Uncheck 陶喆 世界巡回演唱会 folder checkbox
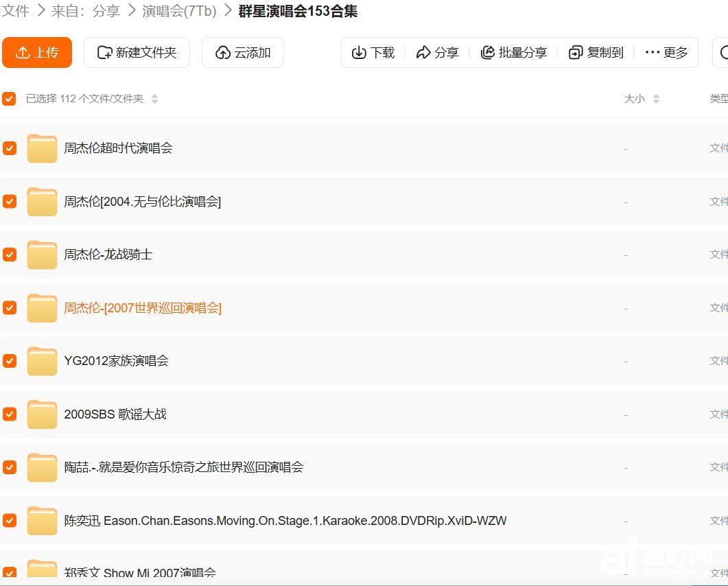 click(x=10, y=467)
